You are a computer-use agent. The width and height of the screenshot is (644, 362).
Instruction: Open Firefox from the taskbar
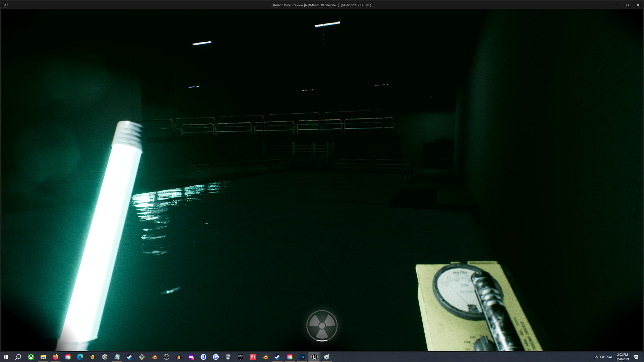[x=55, y=357]
